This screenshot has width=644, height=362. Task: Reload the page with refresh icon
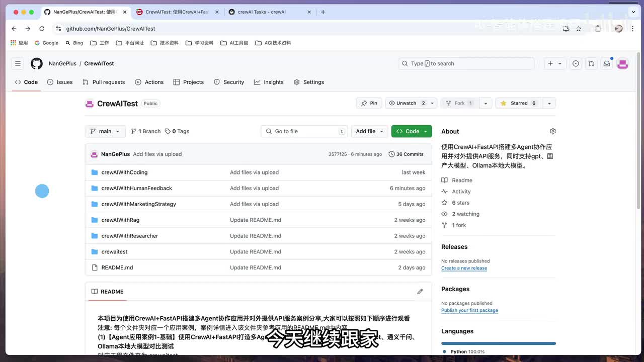(x=42, y=29)
